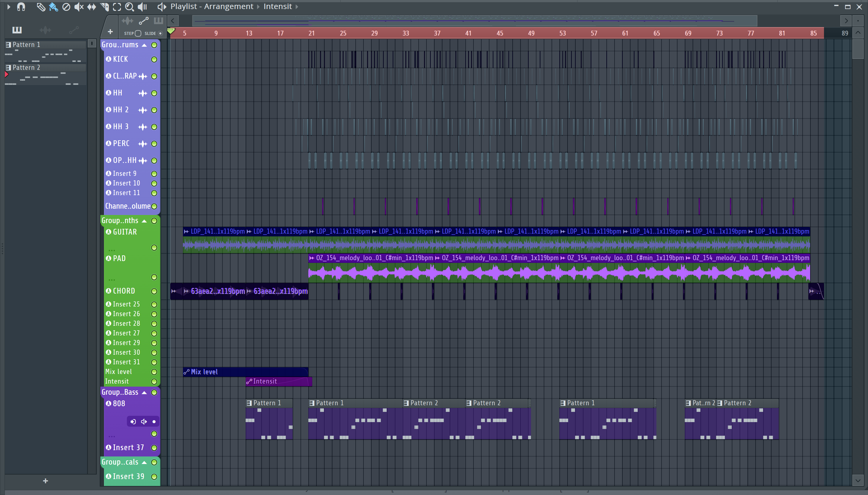The width and height of the screenshot is (868, 495).
Task: Mute the Grou..rums group
Action: pos(154,45)
